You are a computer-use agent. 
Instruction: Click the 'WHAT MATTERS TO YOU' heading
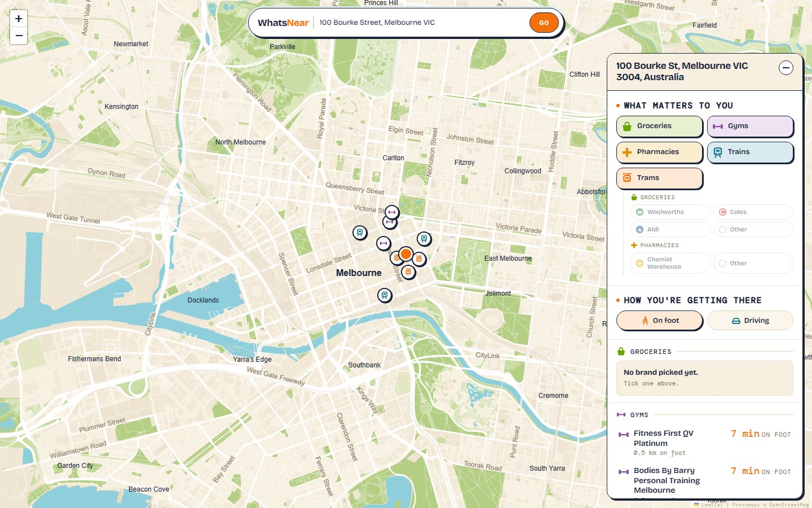pyautogui.click(x=678, y=106)
